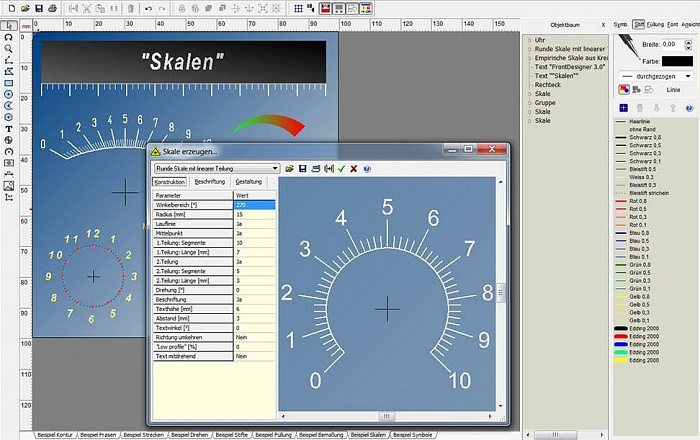Expand the Gruppe tree node
The width and height of the screenshot is (700, 440).
tap(529, 102)
